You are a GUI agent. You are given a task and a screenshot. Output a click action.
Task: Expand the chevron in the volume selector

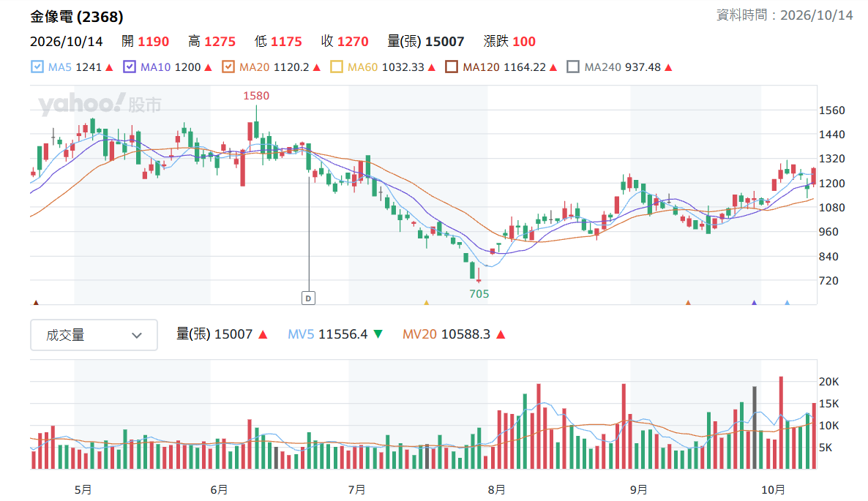coord(137,336)
